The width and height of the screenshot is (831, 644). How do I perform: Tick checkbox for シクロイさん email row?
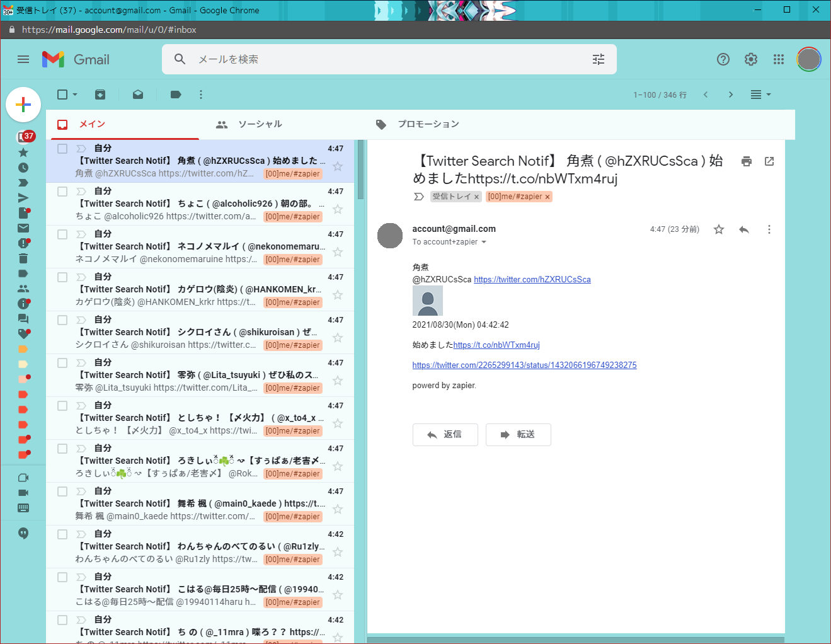coord(62,320)
